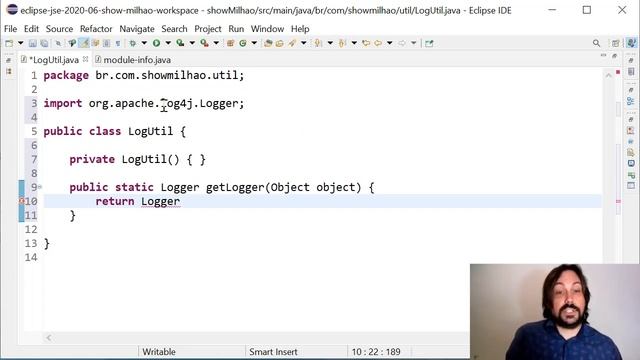Viewport: 640px width, 360px height.
Task: Click the Last Edit Location icon
Action: point(366,43)
